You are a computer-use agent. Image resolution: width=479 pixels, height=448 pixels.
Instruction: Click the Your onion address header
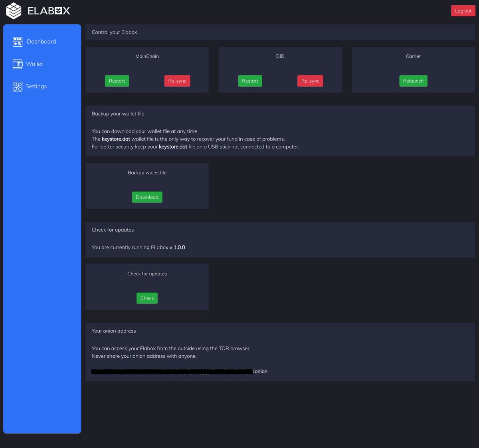[x=113, y=331]
